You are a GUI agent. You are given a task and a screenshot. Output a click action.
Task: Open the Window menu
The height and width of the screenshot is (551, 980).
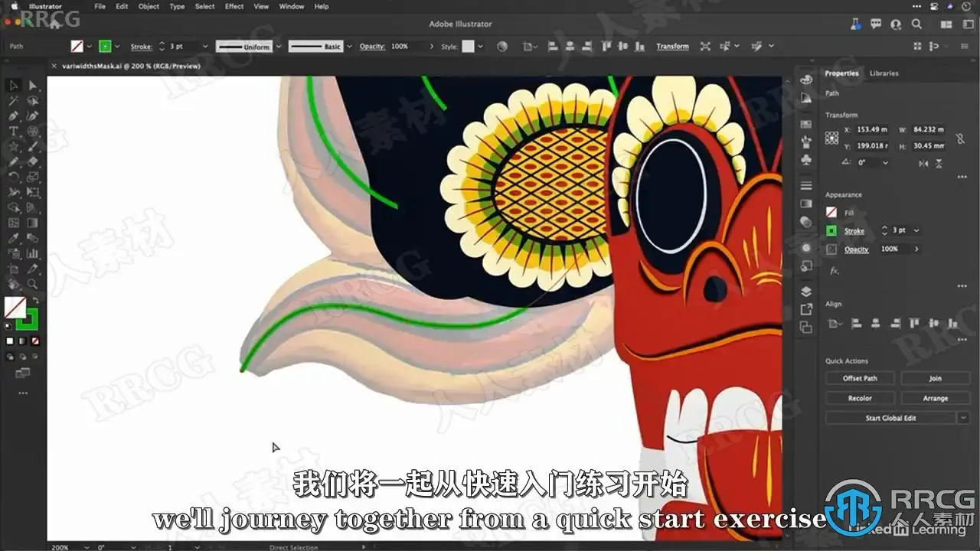coord(292,6)
